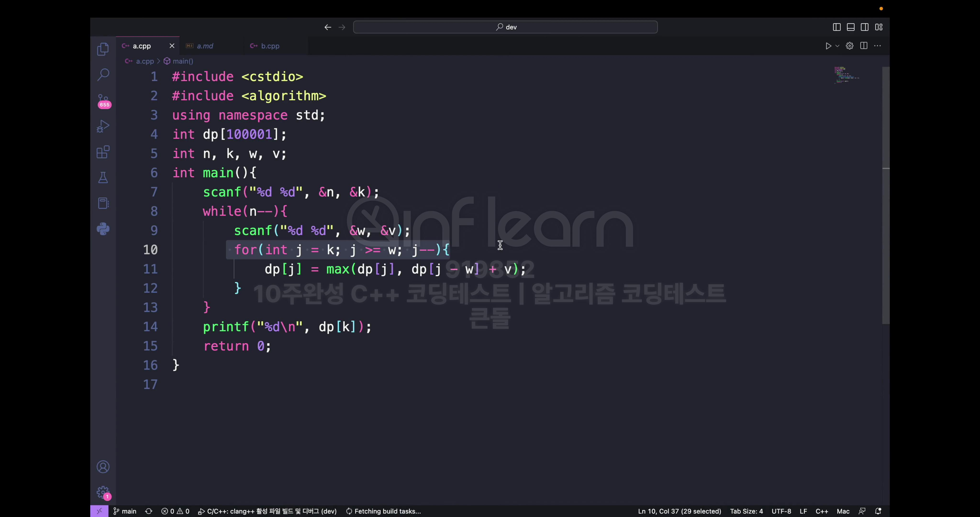
Task: Click the main git branch in the status bar
Action: pos(125,511)
